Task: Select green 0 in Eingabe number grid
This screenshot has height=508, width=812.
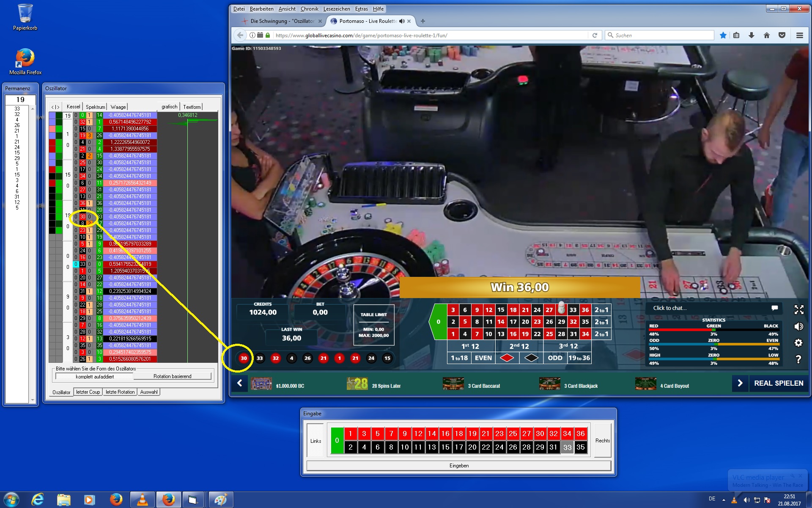Action: click(337, 440)
